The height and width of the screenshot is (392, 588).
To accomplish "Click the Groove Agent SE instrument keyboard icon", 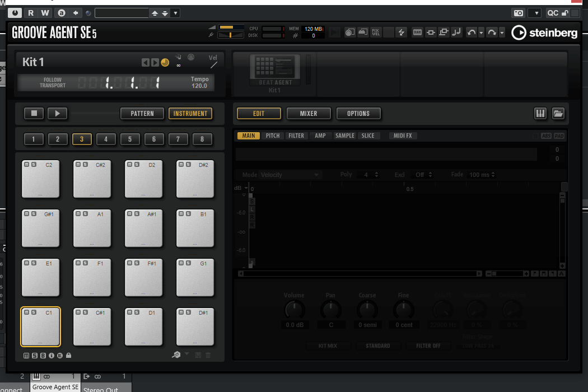I will coord(36,376).
